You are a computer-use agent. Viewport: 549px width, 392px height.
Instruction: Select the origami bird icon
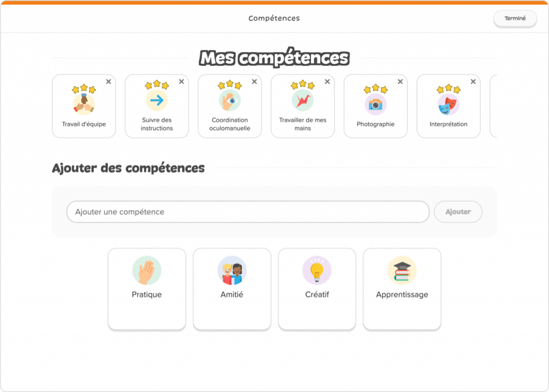302,100
